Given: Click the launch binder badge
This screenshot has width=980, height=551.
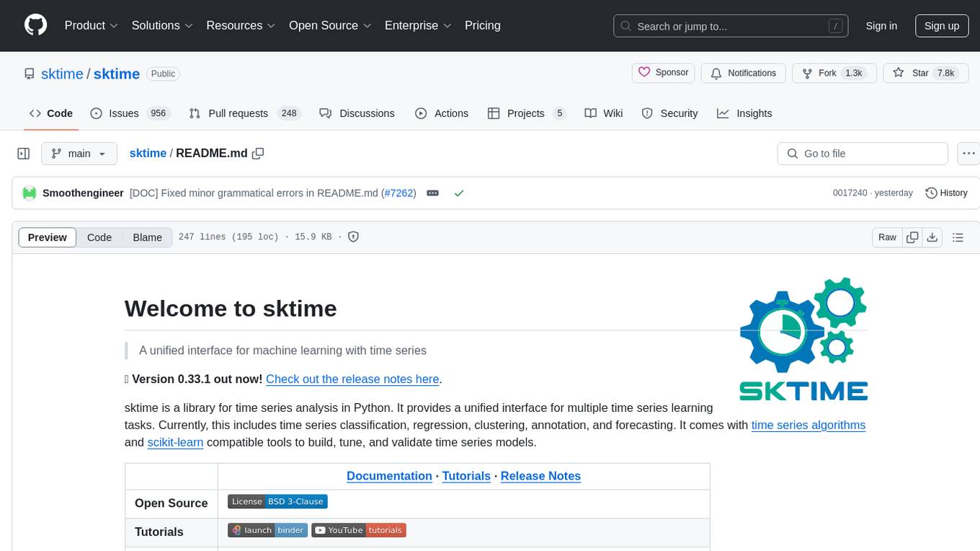Looking at the screenshot, I should (267, 530).
